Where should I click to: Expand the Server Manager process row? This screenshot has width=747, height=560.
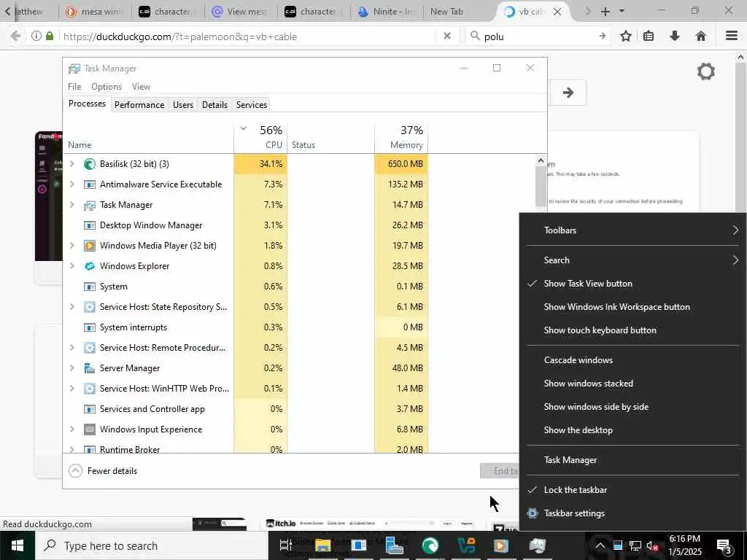72,368
